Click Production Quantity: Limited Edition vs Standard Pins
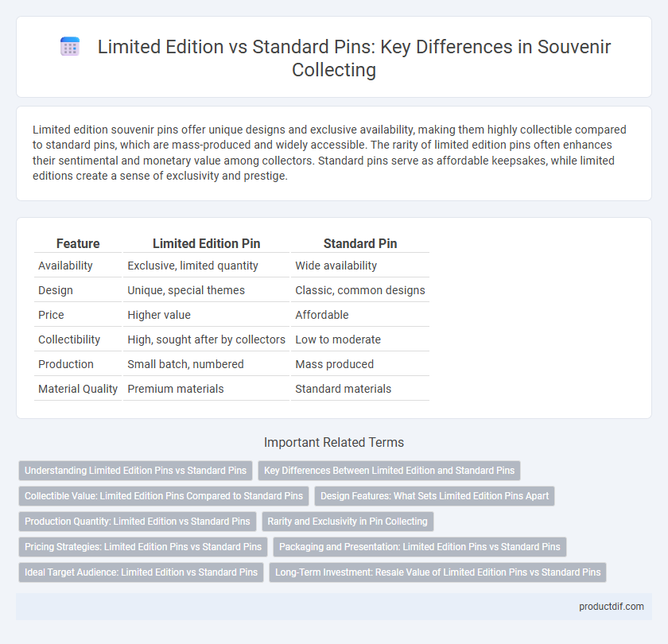Viewport: 668px width, 644px height. tap(137, 522)
